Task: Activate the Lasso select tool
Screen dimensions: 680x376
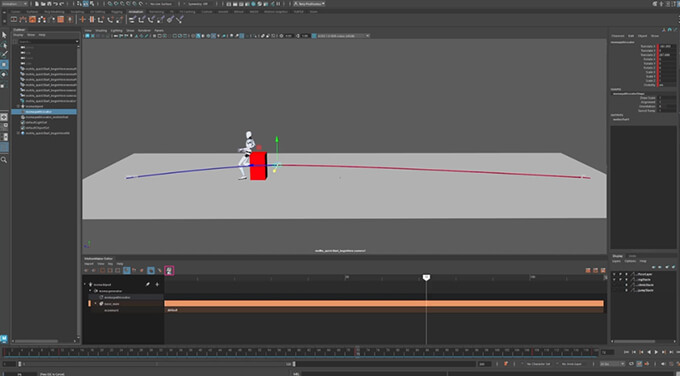Action: (4, 45)
